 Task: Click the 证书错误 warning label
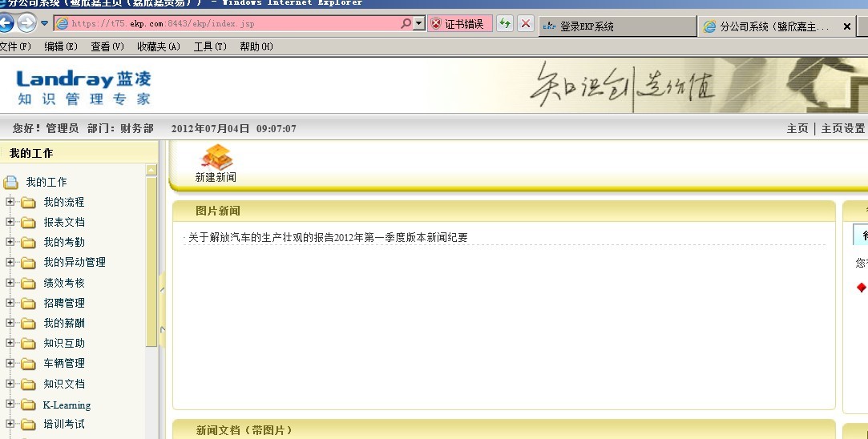[x=464, y=24]
